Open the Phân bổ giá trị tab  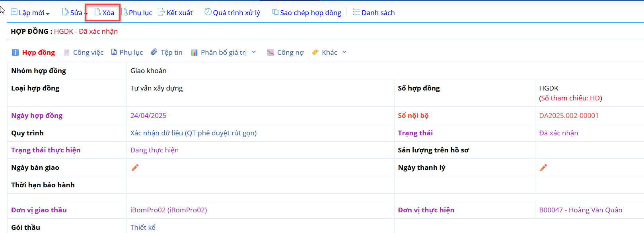224,52
